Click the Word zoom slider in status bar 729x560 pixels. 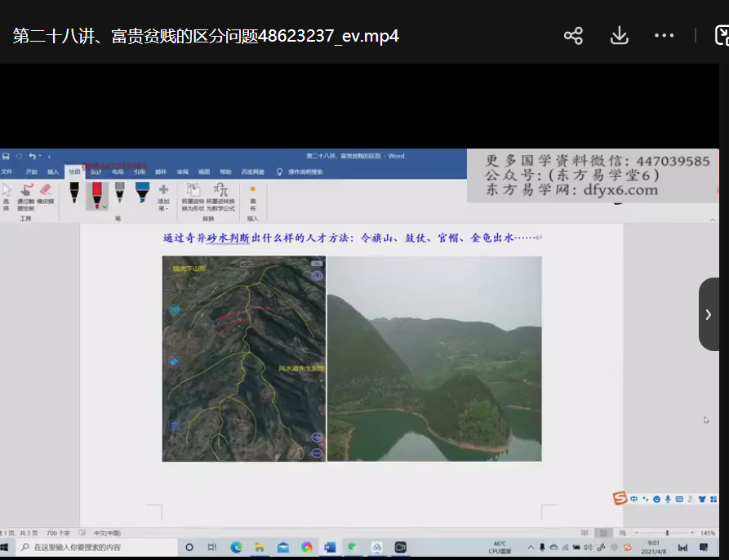[667, 533]
